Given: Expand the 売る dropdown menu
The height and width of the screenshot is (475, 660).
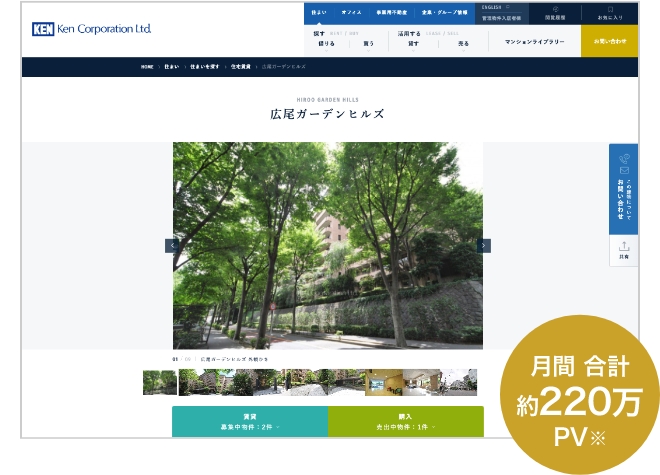Looking at the screenshot, I should [x=463, y=44].
